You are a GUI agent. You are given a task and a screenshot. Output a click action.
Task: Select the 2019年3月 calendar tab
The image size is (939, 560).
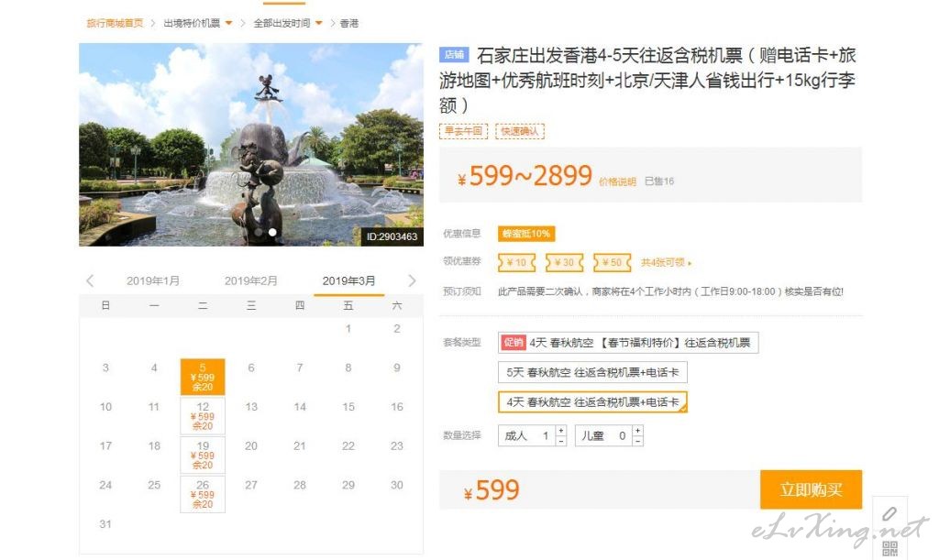(x=348, y=280)
